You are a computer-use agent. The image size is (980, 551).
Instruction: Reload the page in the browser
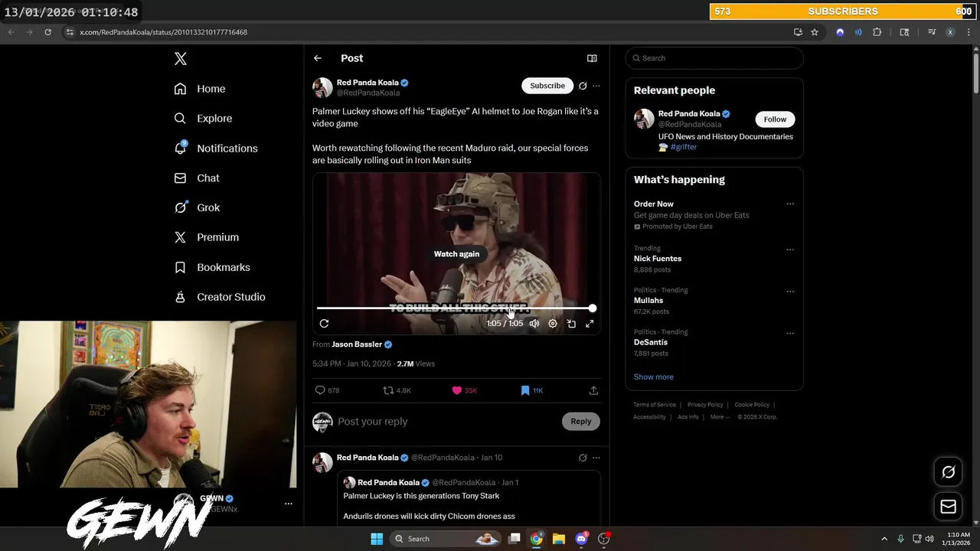pyautogui.click(x=47, y=32)
